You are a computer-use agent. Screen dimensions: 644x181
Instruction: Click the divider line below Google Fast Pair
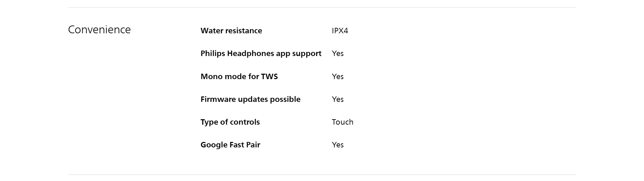(x=322, y=175)
